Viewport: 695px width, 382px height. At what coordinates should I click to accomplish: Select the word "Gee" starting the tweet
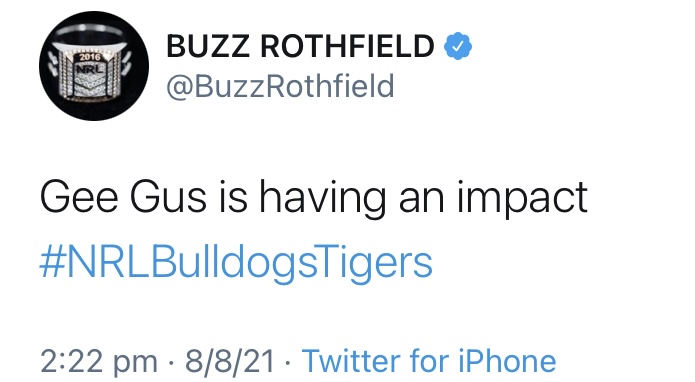79,197
